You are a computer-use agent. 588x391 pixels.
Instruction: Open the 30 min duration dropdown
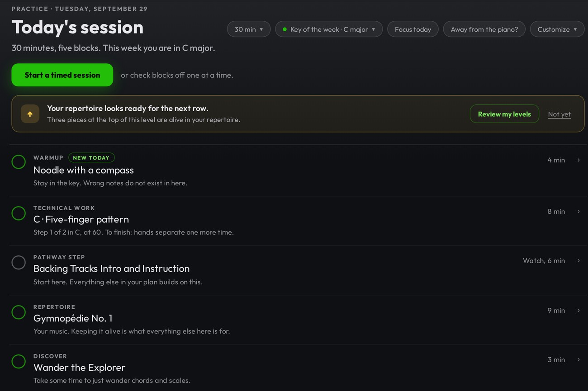point(249,29)
